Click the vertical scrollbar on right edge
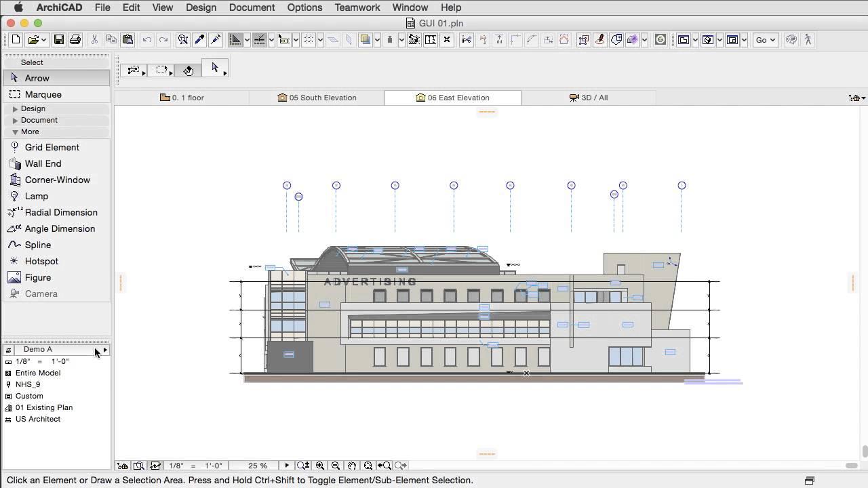 point(865,451)
